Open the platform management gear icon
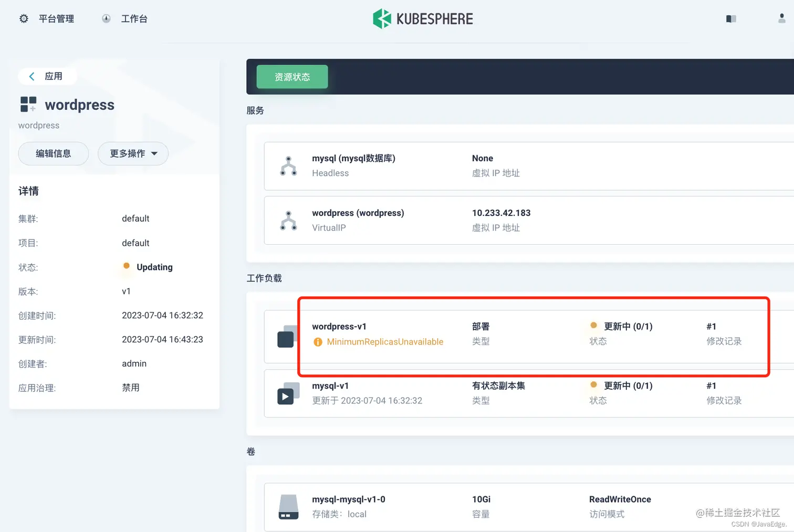This screenshot has height=532, width=794. point(24,19)
